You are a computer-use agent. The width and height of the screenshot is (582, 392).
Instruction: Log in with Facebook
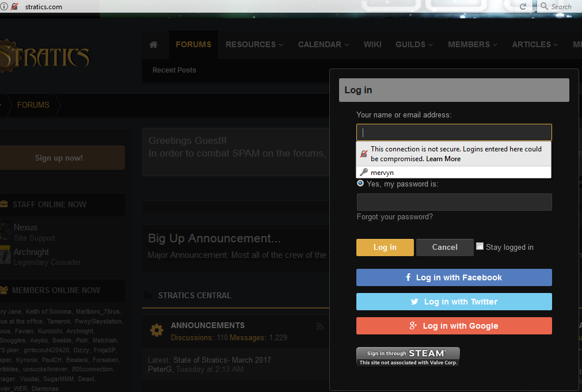(x=454, y=277)
